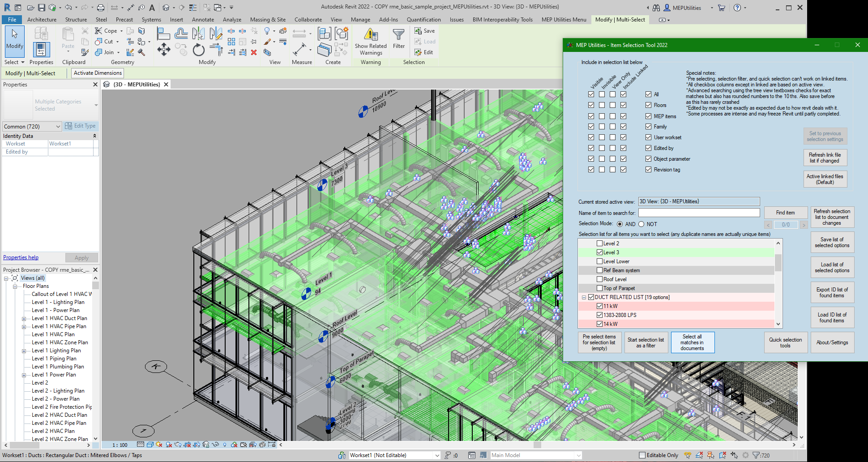Click the Print icon in quick access toolbar
Viewport: 868px width, 462px height.
coord(101,8)
